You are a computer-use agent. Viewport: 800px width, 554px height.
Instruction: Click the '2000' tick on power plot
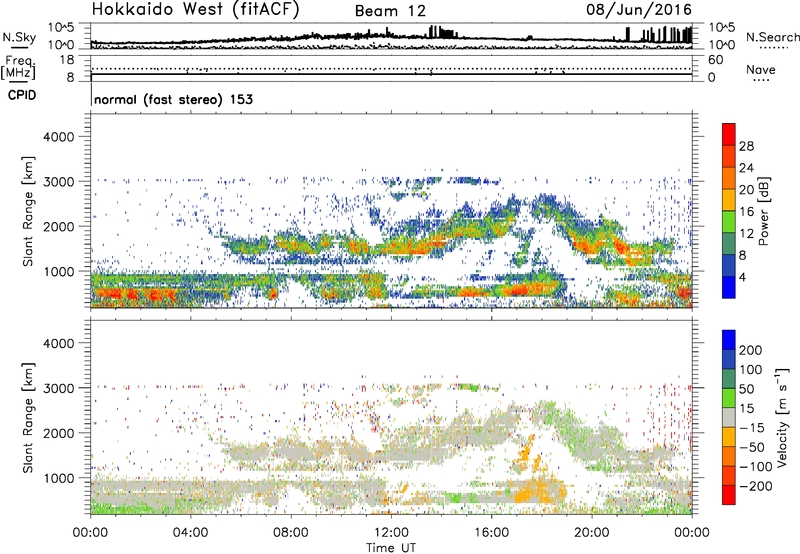point(59,226)
